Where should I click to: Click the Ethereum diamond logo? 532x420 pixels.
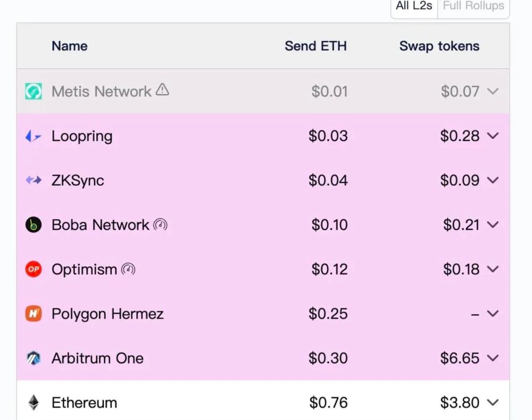point(33,403)
